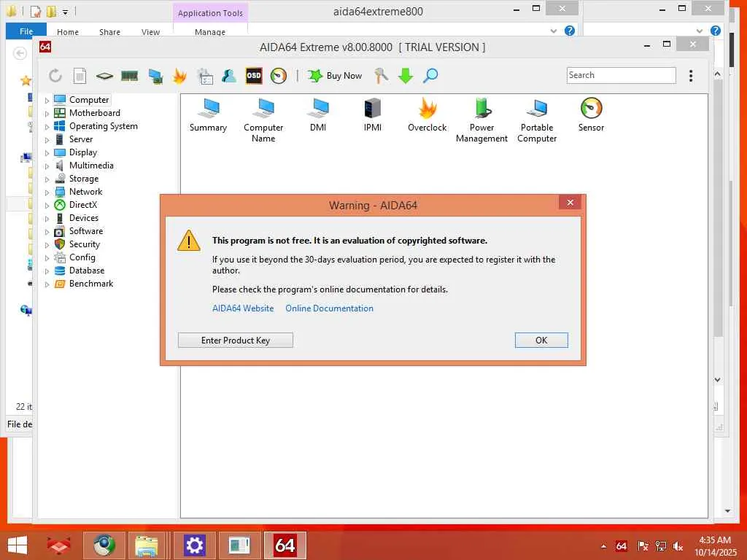Open the Summary page icon

[208, 114]
